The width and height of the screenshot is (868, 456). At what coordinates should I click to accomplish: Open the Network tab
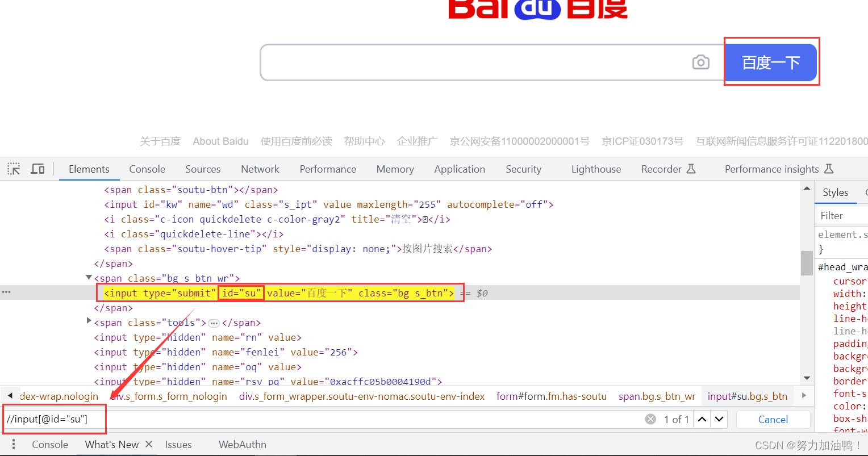coord(260,169)
